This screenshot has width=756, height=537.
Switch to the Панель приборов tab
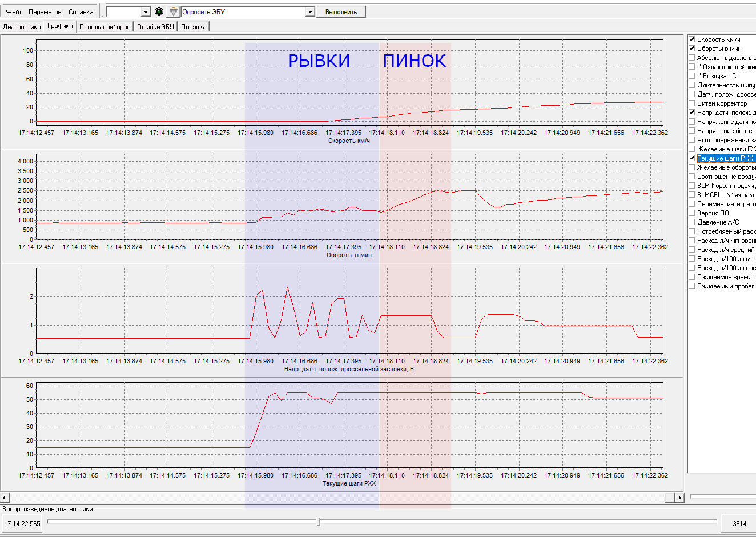click(x=105, y=27)
